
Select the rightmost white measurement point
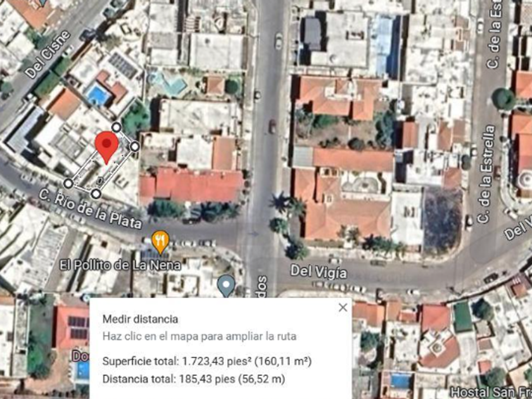tap(135, 146)
